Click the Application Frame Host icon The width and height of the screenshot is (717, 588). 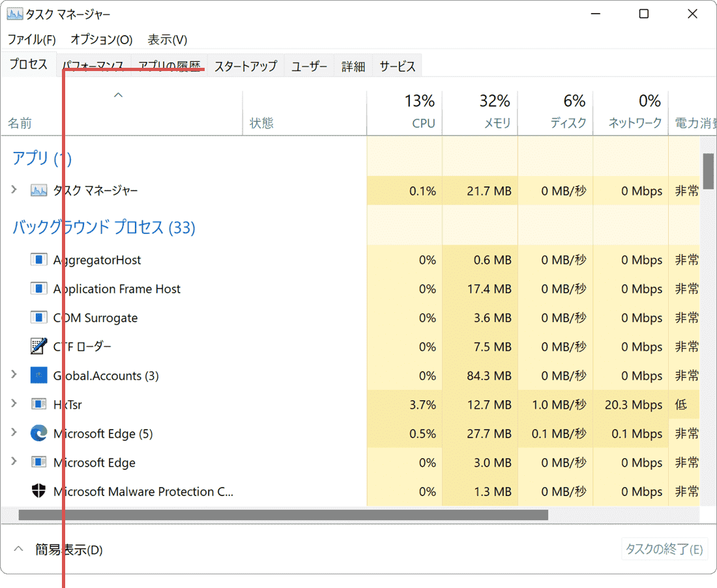[39, 289]
